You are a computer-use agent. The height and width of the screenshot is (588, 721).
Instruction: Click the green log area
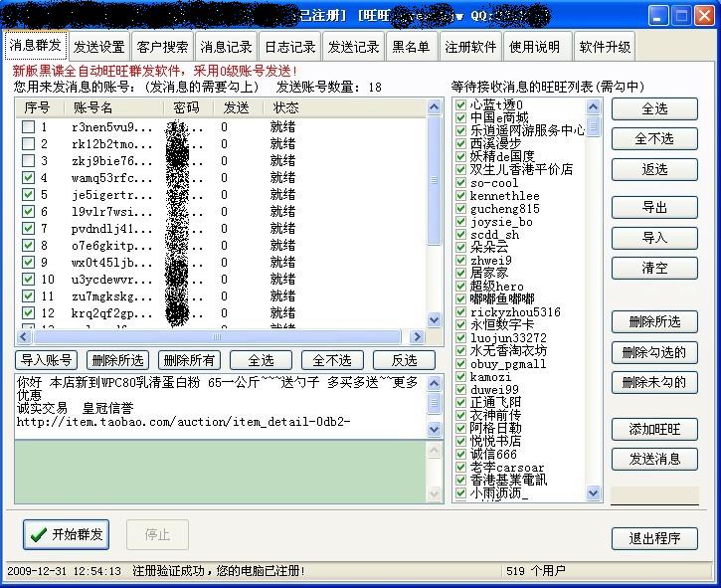pos(221,472)
